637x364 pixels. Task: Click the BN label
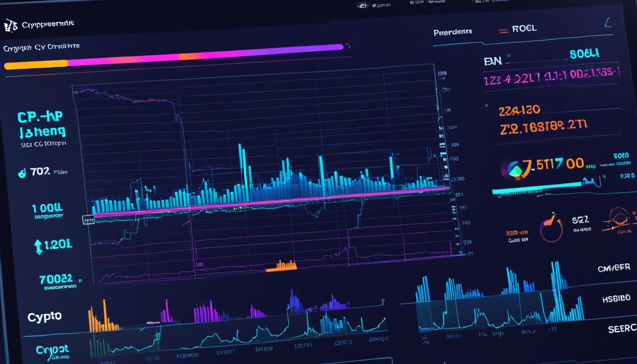point(491,61)
